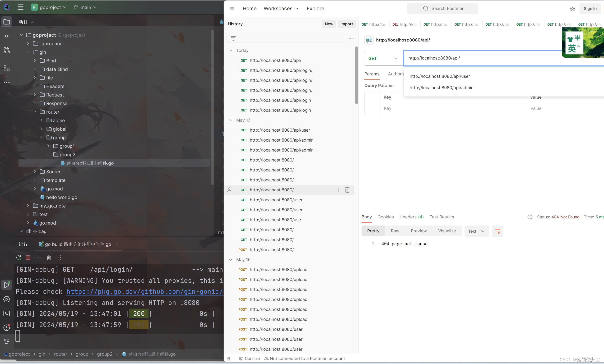
Task: Open the pkg.go.dev gin-gonic link
Action: coord(145,292)
